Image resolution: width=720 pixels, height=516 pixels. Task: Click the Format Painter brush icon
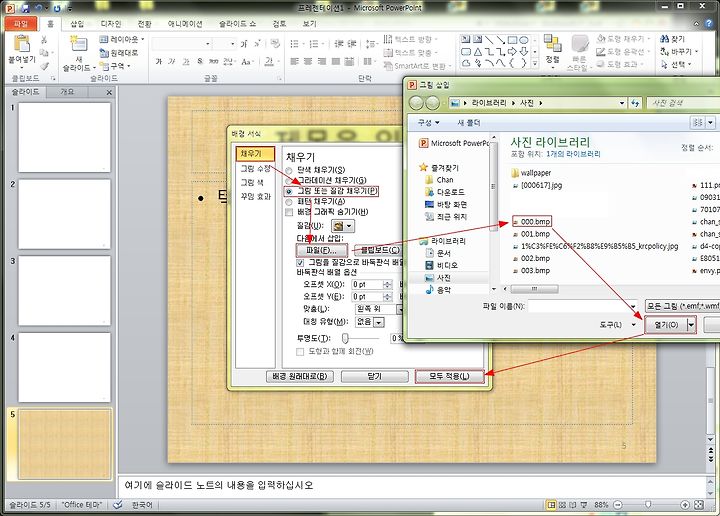(44, 66)
